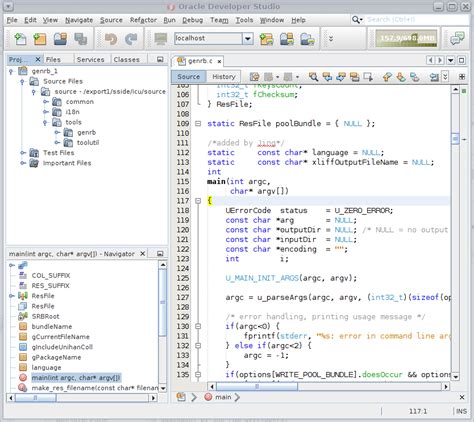
Task: Collapse the code fold at line 117
Action: click(198, 201)
